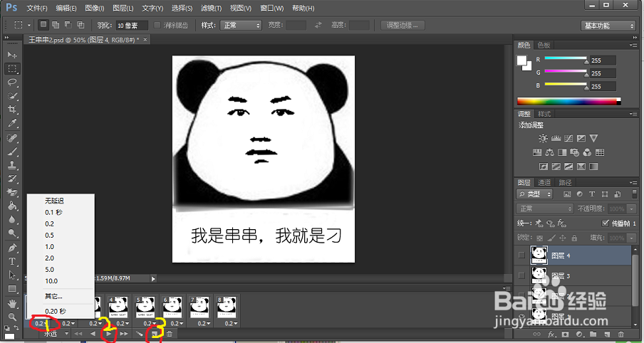Open the layer filter type dropdown
The image size is (644, 343).
(x=534, y=194)
